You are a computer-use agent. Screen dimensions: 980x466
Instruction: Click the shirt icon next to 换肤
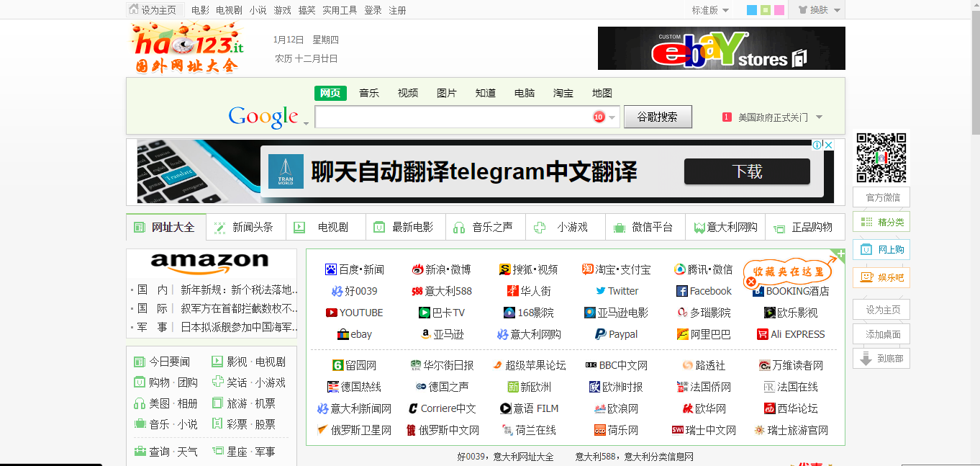803,9
